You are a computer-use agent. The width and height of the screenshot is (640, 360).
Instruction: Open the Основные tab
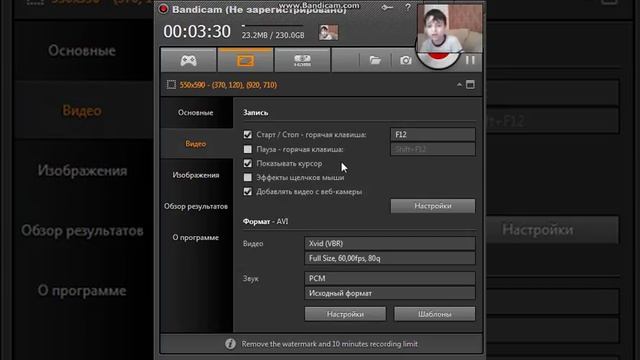pyautogui.click(x=196, y=113)
